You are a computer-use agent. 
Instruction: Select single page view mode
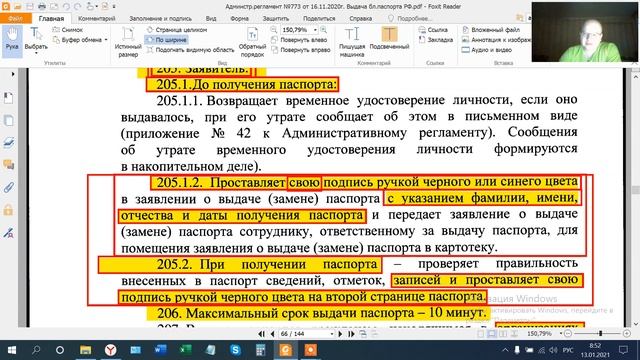481,334
